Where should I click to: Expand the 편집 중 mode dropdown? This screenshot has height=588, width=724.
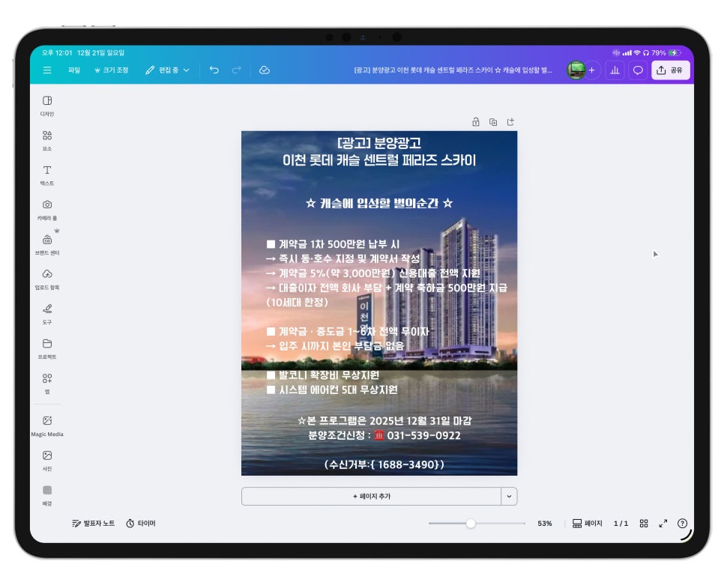tap(167, 70)
